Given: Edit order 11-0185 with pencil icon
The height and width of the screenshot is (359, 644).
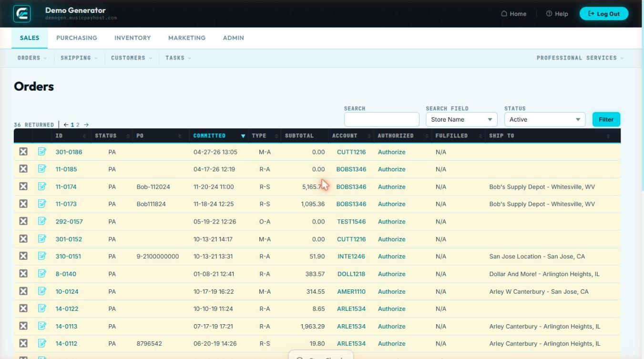Looking at the screenshot, I should (x=42, y=169).
